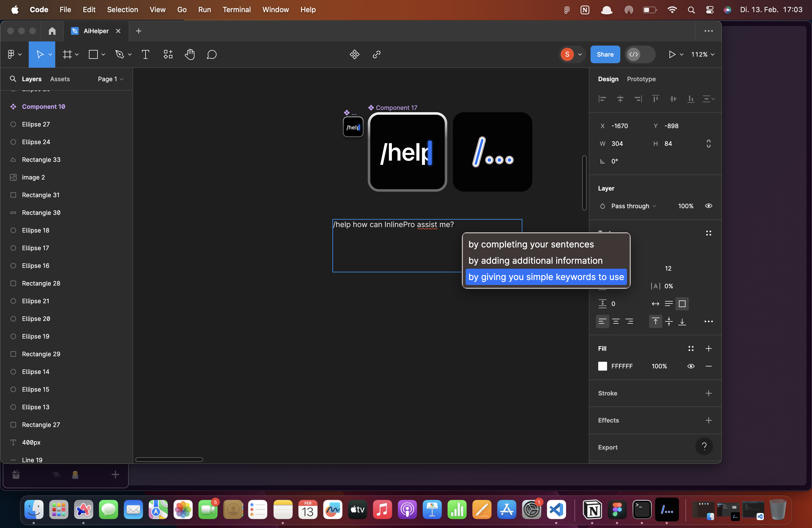This screenshot has width=812, height=528.
Task: Toggle layer visibility next to 100% opacity
Action: click(x=709, y=206)
